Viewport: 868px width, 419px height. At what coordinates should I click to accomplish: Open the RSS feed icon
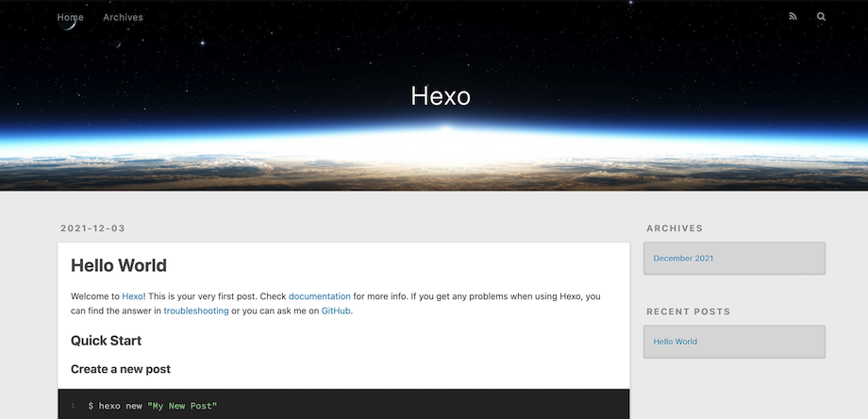point(793,17)
